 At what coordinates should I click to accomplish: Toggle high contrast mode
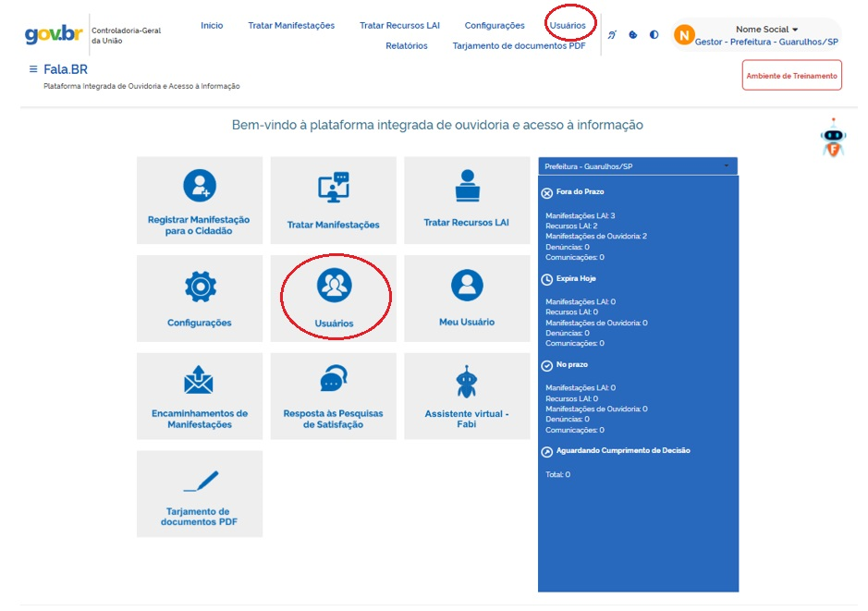pyautogui.click(x=654, y=35)
